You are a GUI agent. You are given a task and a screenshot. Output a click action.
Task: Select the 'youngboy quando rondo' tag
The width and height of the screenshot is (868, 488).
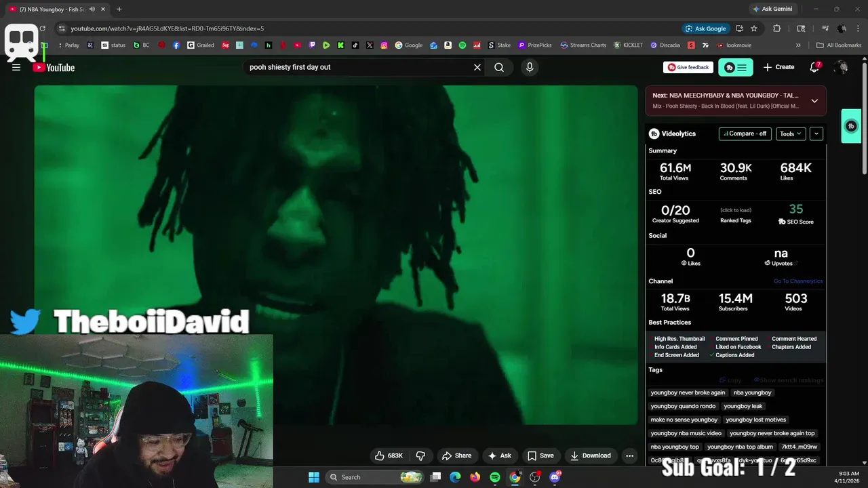683,406
